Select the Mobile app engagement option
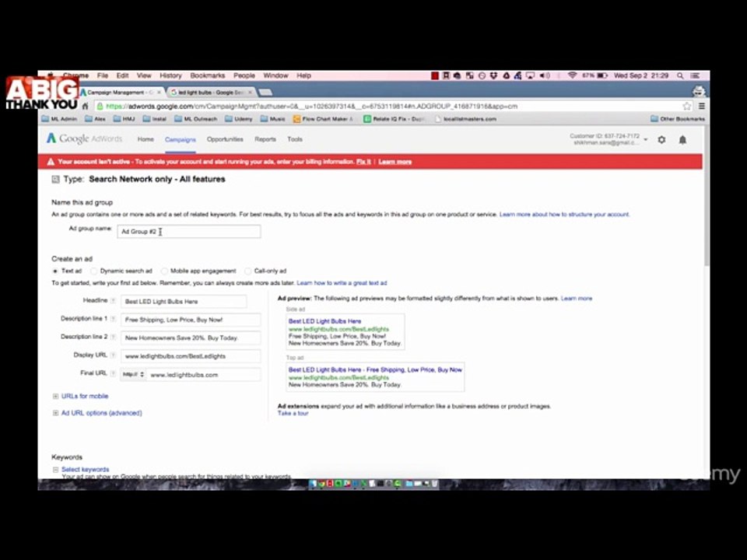 tap(164, 271)
